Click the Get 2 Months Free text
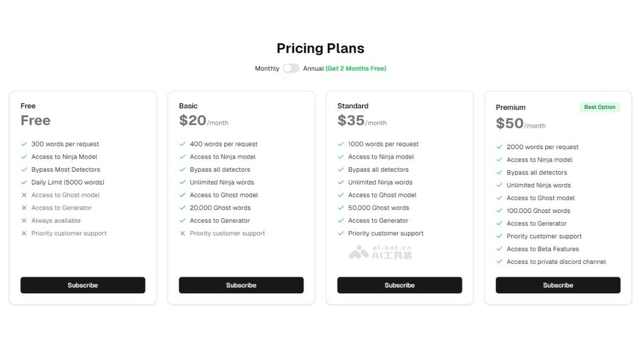 356,69
